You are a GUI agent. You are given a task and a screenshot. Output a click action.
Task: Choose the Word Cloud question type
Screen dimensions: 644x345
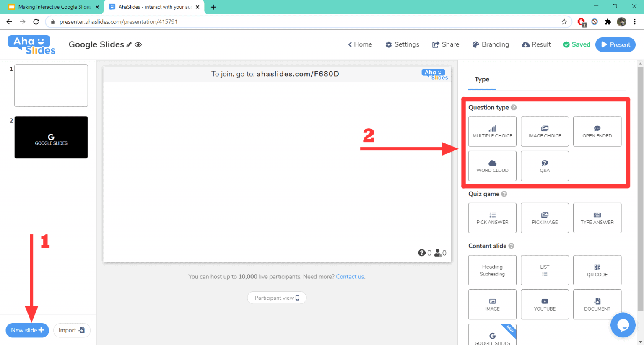pos(492,166)
